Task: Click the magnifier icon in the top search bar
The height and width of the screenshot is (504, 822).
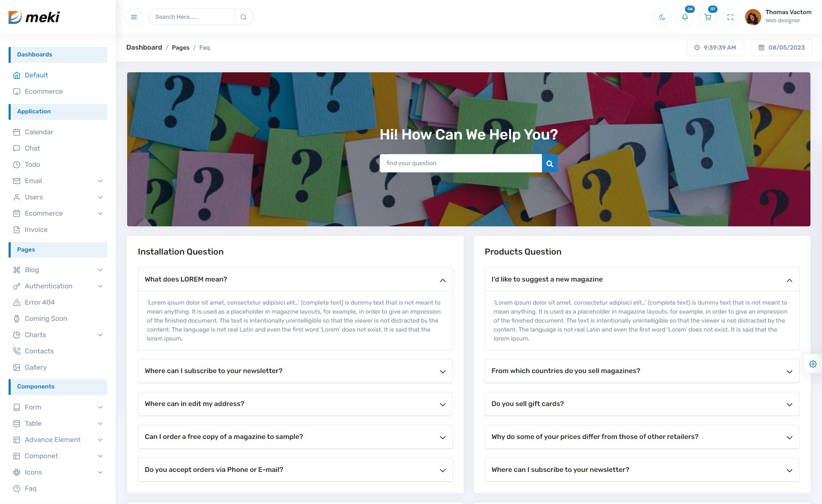Action: coord(244,17)
